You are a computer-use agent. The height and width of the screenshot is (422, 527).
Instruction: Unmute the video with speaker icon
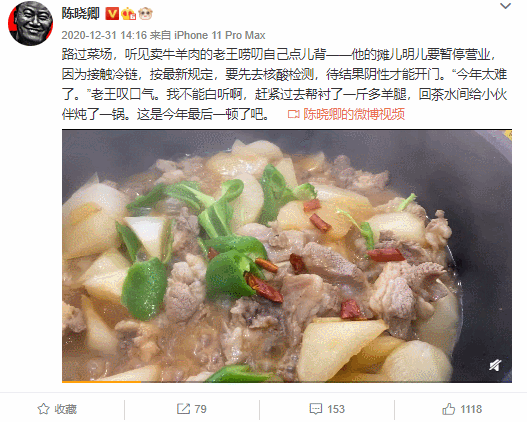click(495, 365)
